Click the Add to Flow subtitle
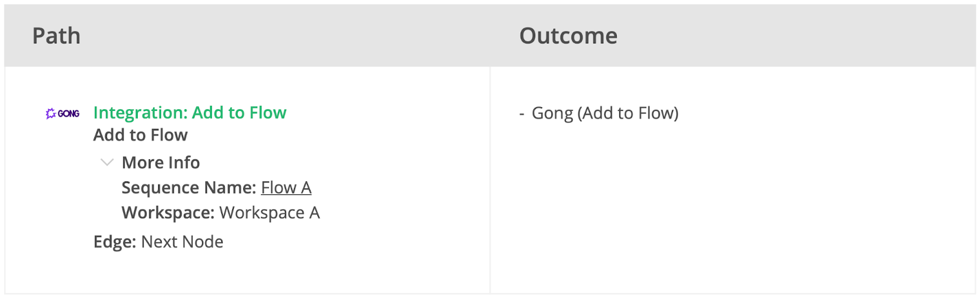The image size is (980, 299). coord(140,135)
